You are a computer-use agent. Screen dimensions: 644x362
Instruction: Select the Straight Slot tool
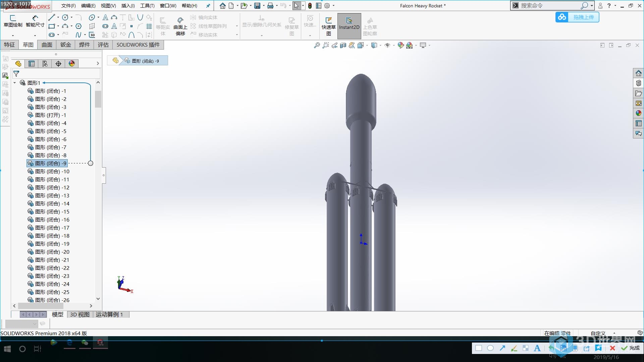click(x=52, y=35)
